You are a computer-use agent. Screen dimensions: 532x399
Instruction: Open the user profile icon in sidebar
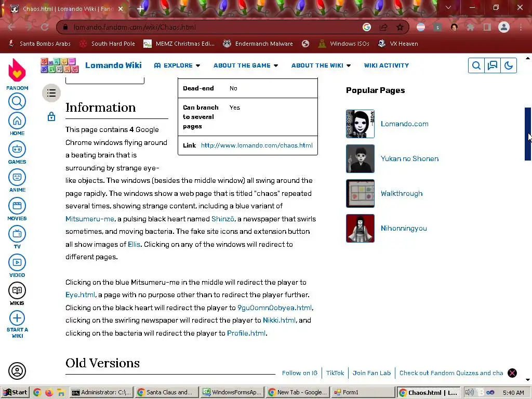point(17,371)
